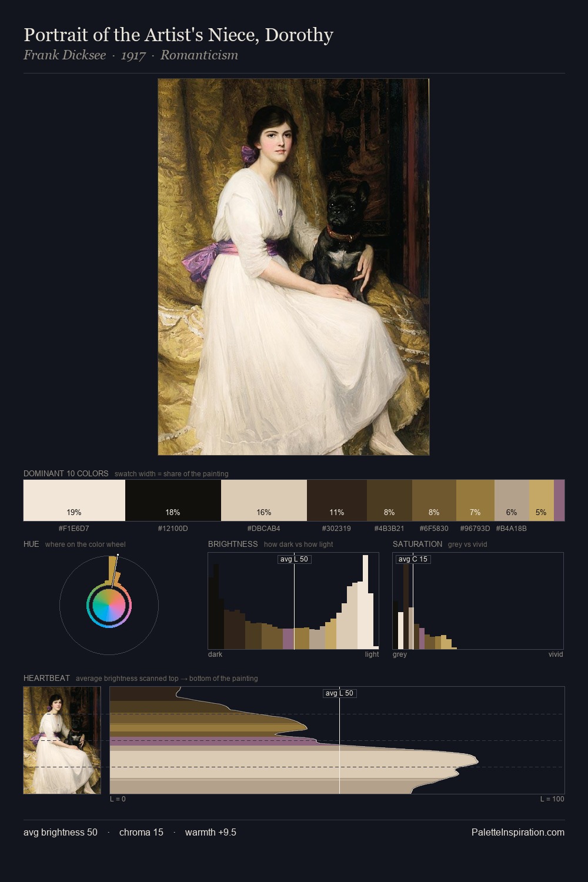Click the #96793D hex code label
588x882 pixels.
pyautogui.click(x=475, y=529)
